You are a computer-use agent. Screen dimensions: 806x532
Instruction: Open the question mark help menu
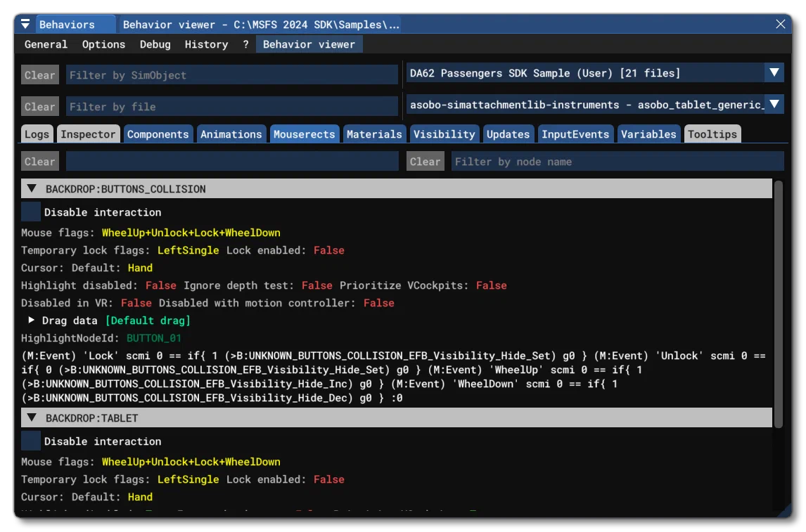click(x=245, y=45)
